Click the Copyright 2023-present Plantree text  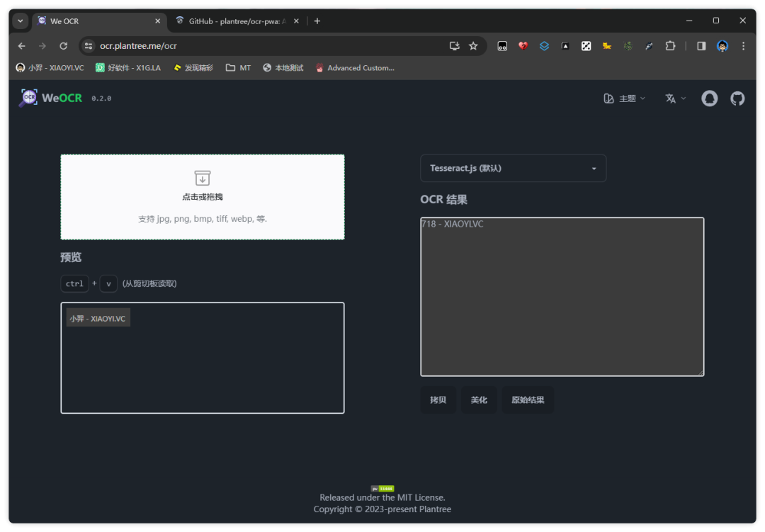tap(382, 509)
